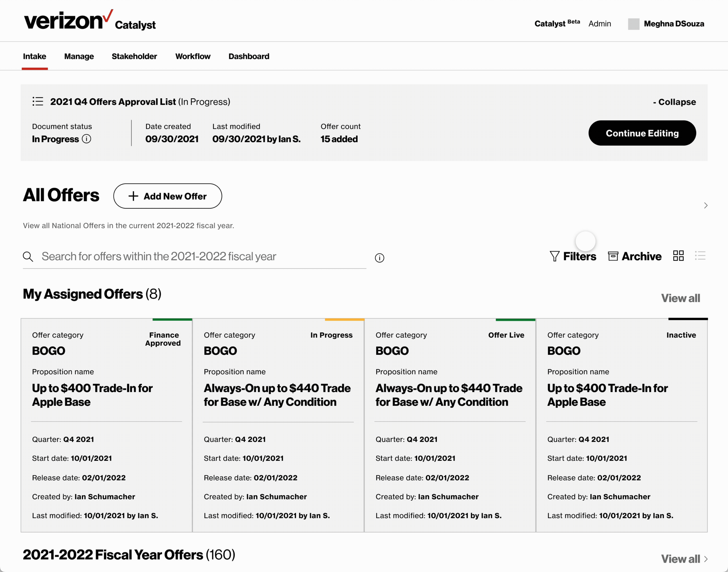Screen dimensions: 728x572
Task: Switch offers to grid view layout
Action: (678, 255)
